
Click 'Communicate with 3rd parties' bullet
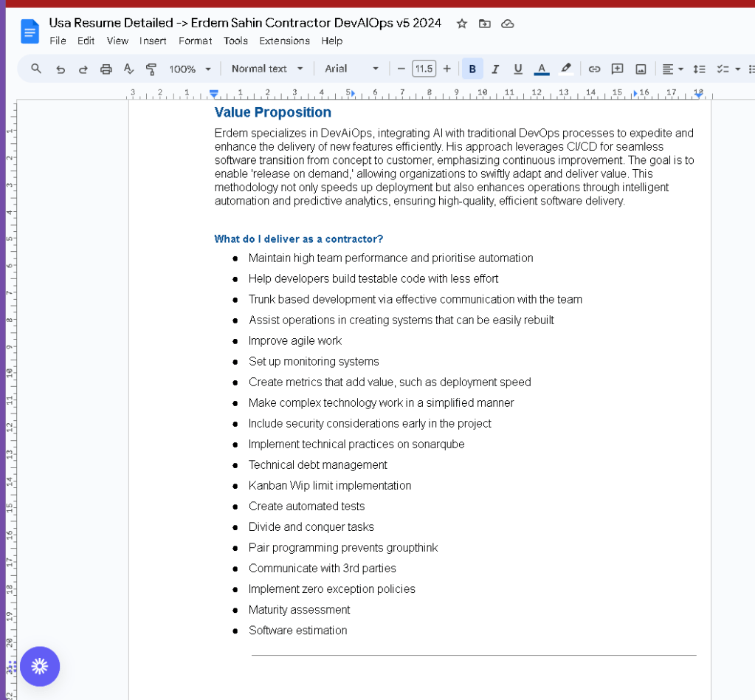point(322,569)
